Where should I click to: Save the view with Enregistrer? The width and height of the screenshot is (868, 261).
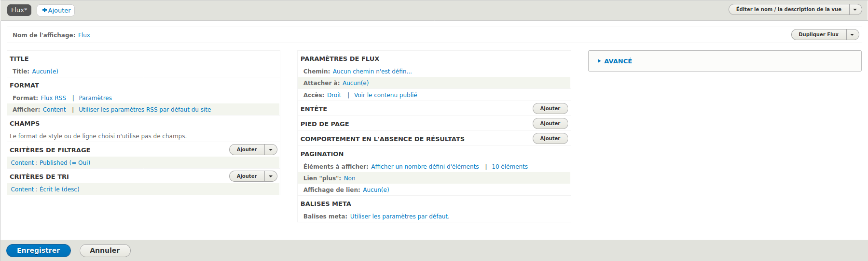point(39,250)
